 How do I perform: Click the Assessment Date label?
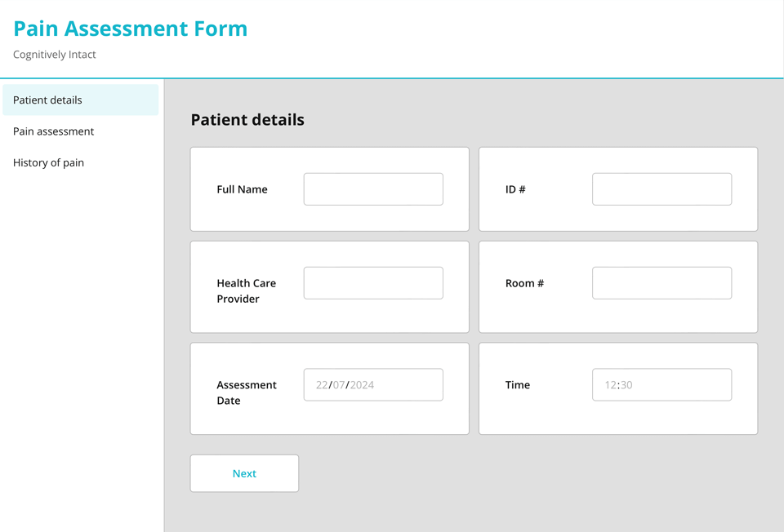point(246,392)
